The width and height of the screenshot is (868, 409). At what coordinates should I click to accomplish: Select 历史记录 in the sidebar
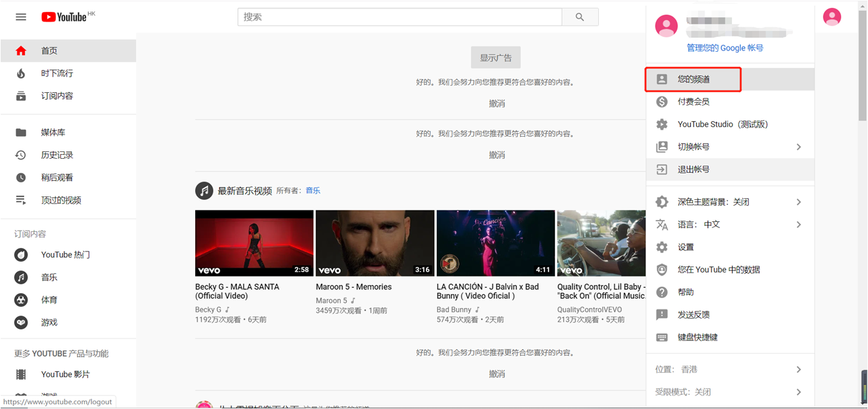tap(68, 155)
